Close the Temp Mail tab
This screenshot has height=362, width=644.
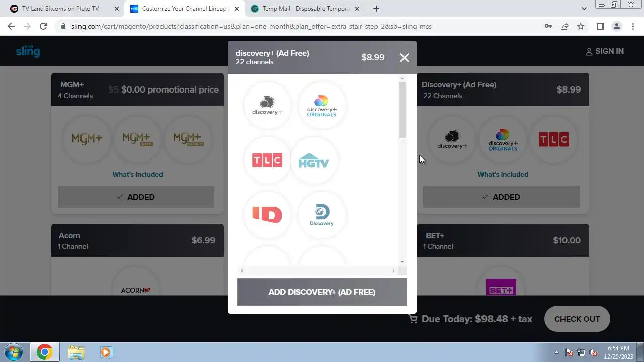click(358, 9)
